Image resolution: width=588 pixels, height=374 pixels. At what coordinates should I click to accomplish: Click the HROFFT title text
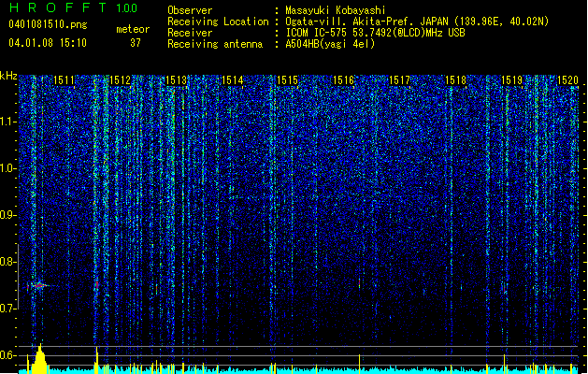[x=58, y=7]
